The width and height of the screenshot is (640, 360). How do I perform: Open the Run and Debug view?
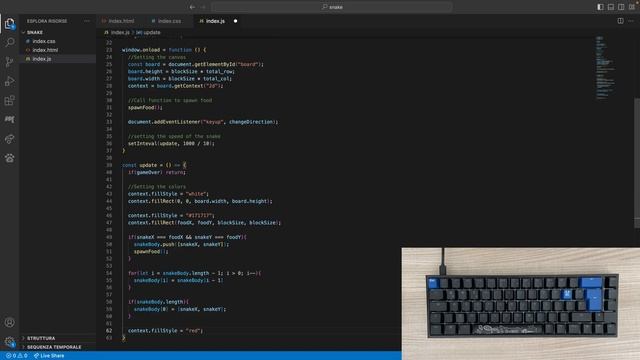(10, 81)
